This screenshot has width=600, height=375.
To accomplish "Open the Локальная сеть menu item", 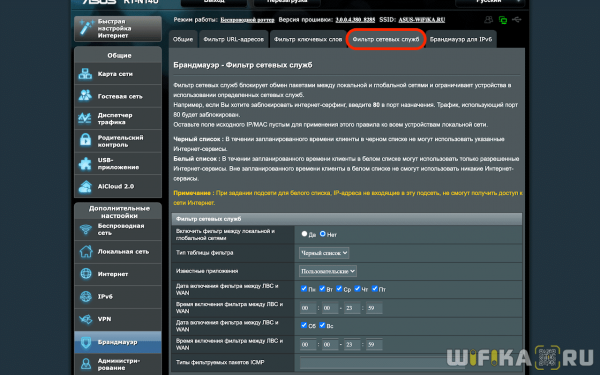I will 118,252.
